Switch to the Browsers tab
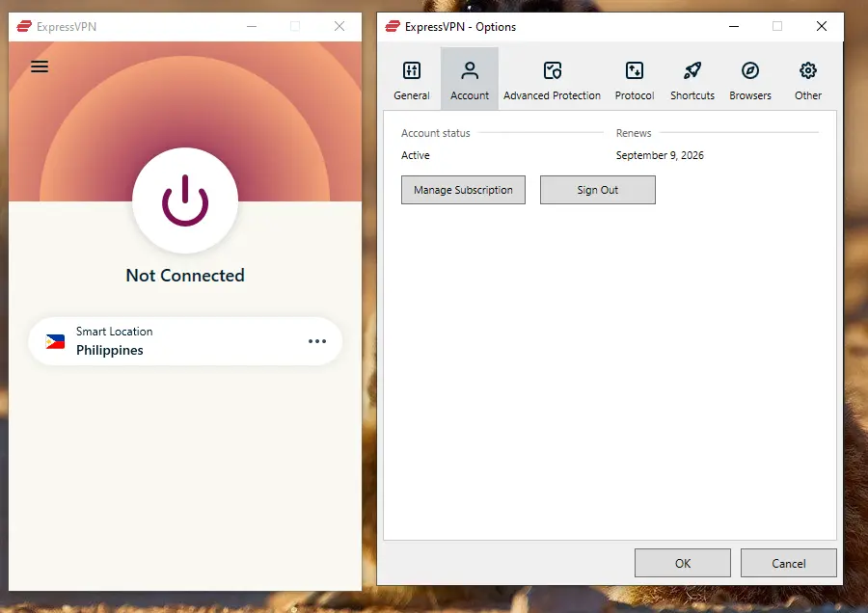The height and width of the screenshot is (613, 868). pyautogui.click(x=750, y=79)
